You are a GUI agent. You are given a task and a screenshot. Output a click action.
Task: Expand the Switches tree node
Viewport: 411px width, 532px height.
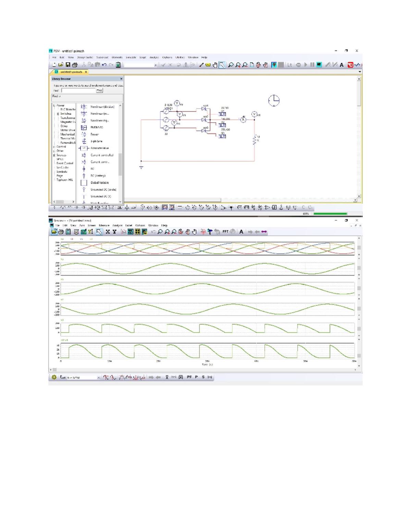point(58,114)
